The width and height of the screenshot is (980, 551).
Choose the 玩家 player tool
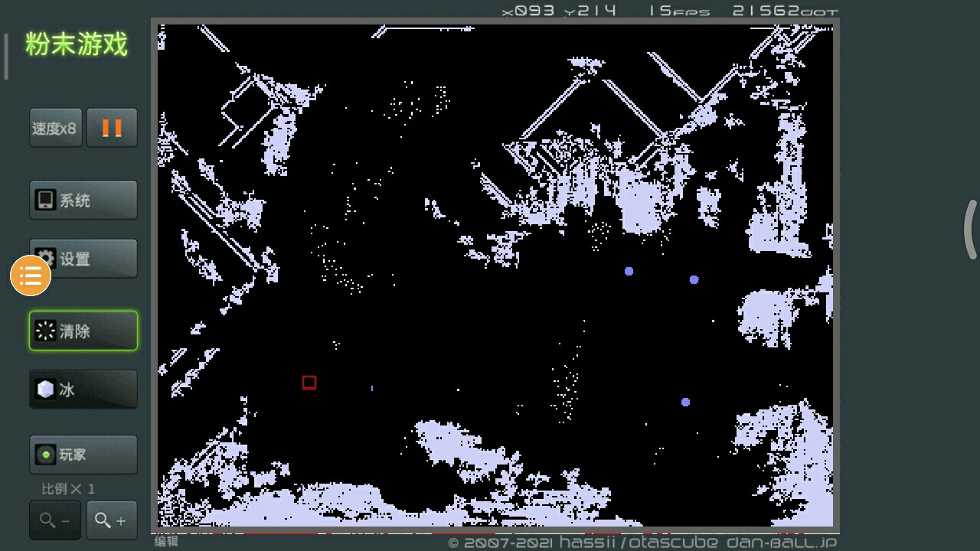click(83, 455)
